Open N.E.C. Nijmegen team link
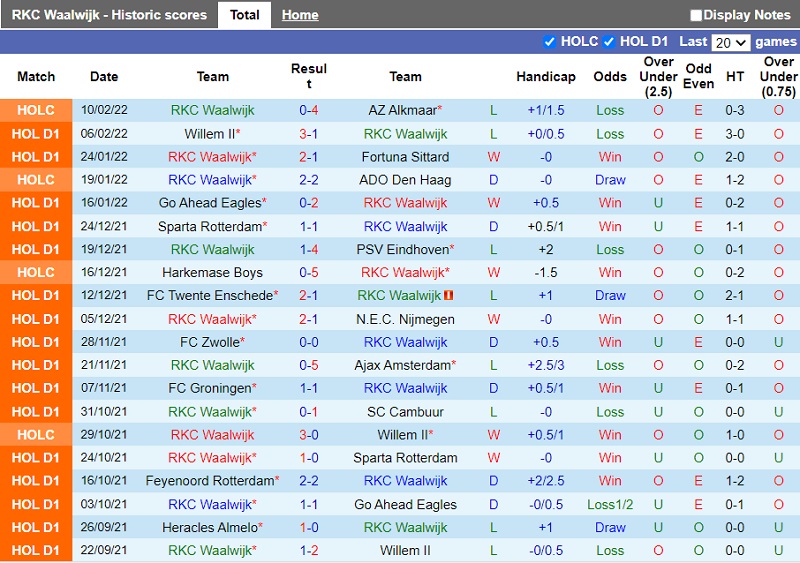The image size is (800, 563). click(405, 319)
